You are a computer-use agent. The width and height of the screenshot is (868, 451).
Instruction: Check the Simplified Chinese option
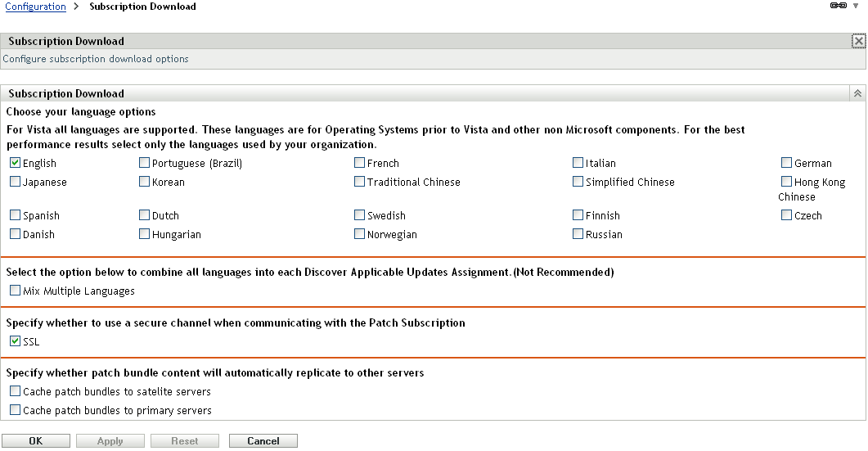578,182
